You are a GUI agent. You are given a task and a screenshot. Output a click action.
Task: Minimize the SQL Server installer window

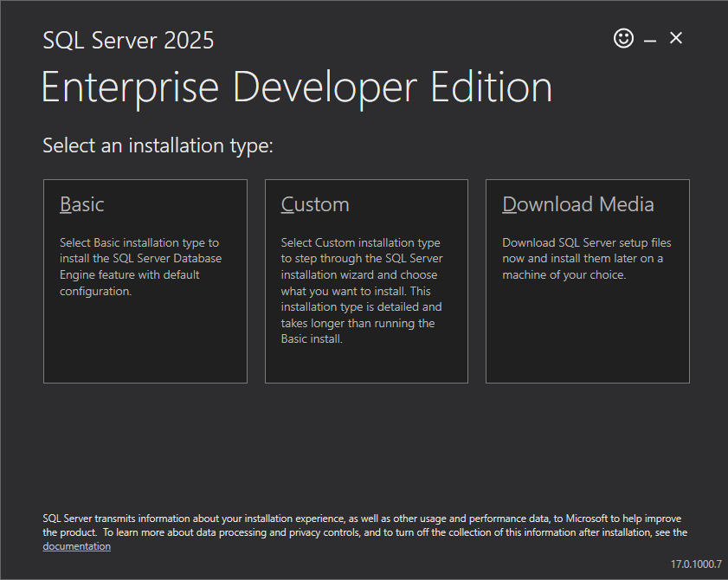650,41
